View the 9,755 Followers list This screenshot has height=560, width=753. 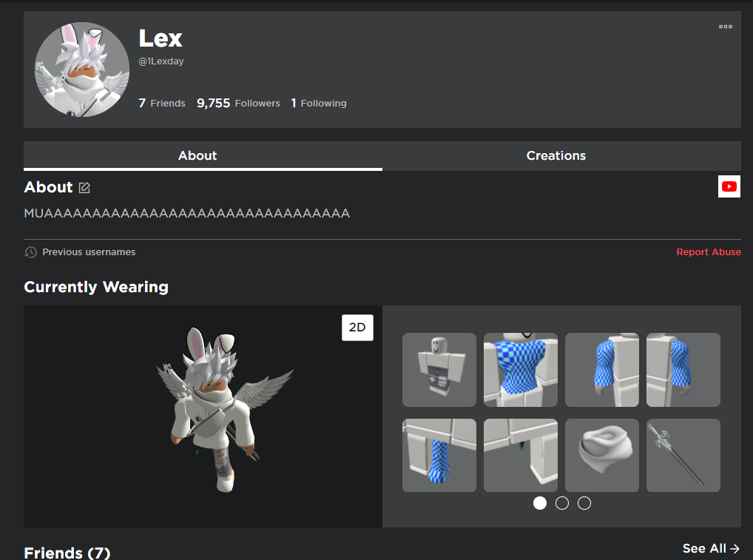[x=238, y=104]
